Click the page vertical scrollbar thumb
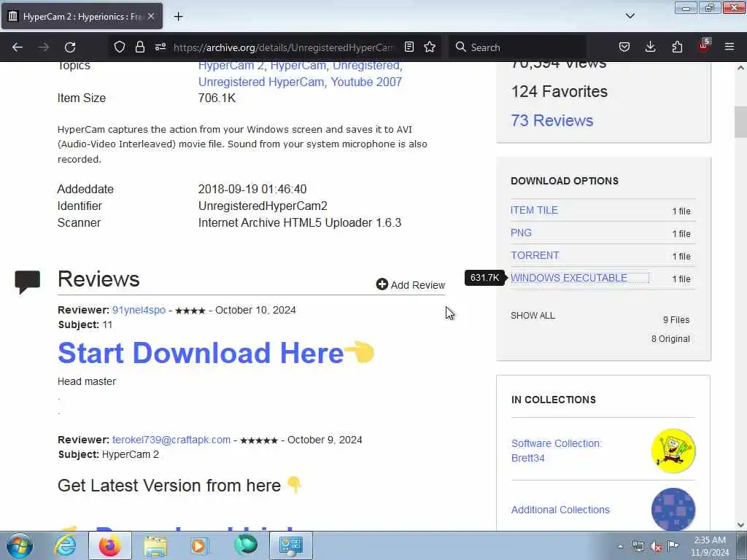 point(740,122)
